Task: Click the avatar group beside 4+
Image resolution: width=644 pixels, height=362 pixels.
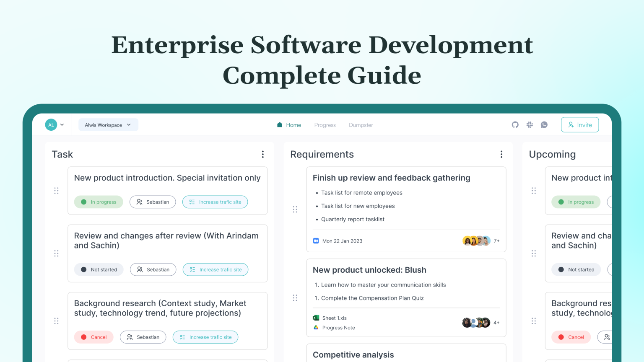Action: click(x=476, y=323)
